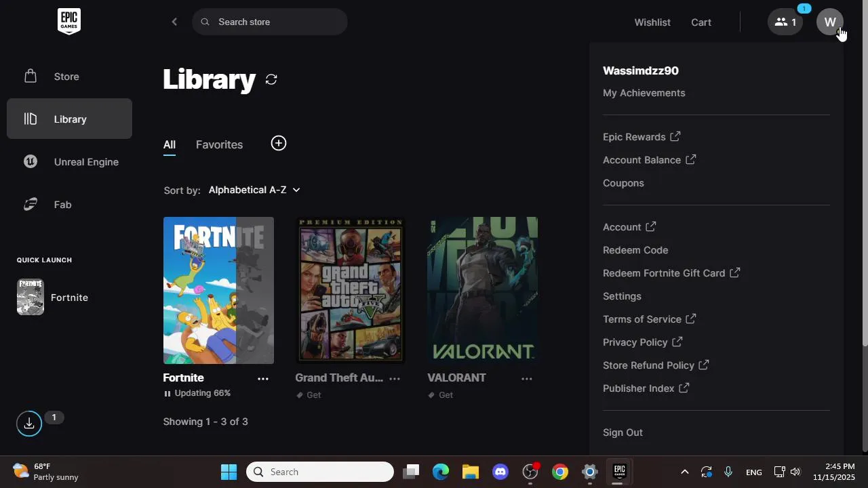Switch to the Favorites tab

219,144
